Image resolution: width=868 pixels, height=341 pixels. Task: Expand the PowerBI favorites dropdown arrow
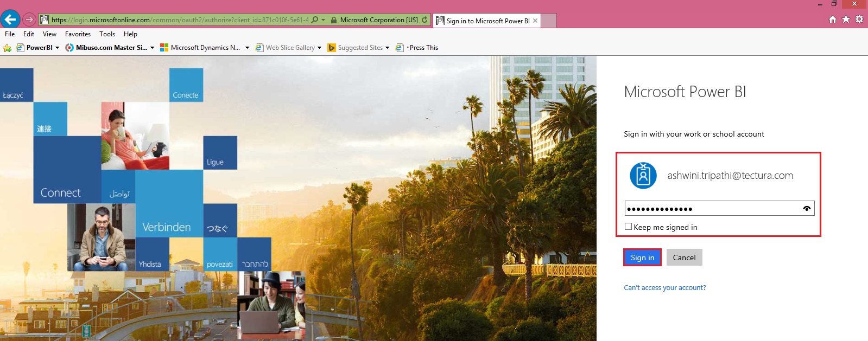(57, 48)
